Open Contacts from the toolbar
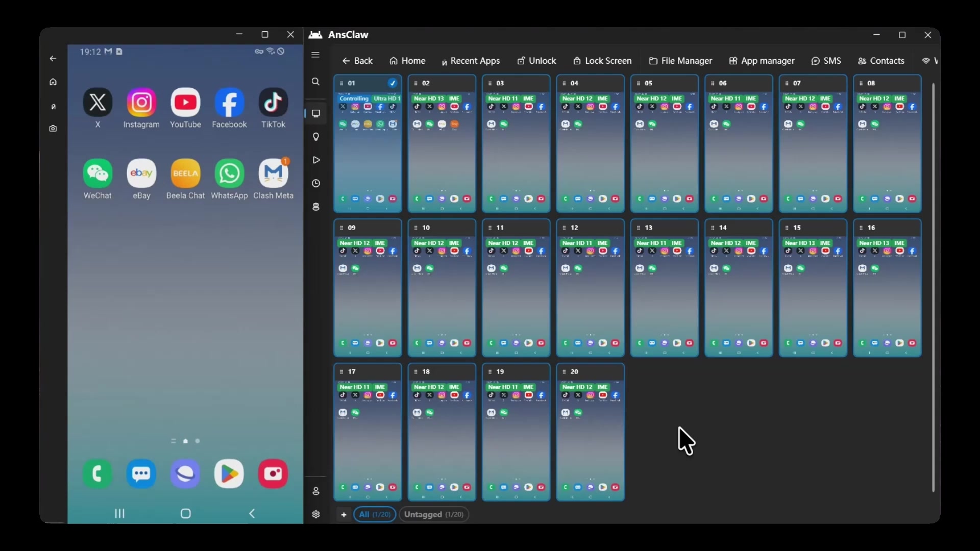The image size is (980, 551). tap(881, 61)
